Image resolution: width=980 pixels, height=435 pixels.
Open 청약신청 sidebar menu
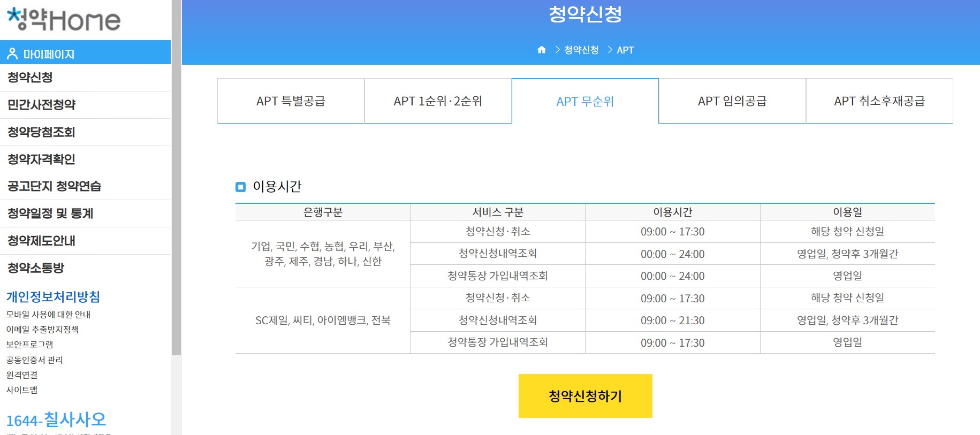85,78
